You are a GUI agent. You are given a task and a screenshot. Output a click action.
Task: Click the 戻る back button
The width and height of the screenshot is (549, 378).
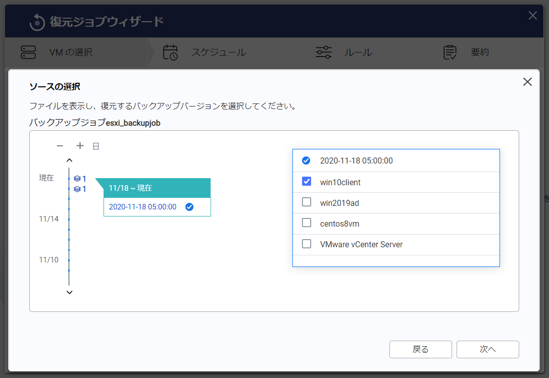click(421, 349)
